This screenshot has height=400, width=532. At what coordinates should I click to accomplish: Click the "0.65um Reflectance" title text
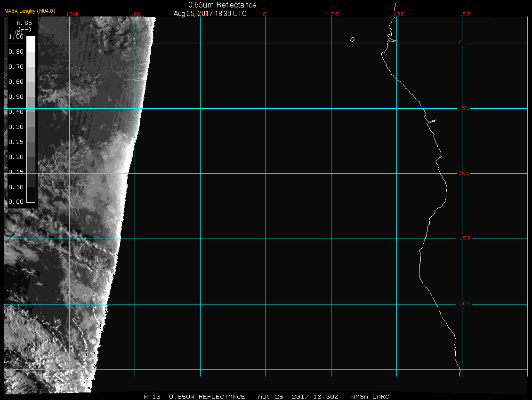(x=222, y=5)
